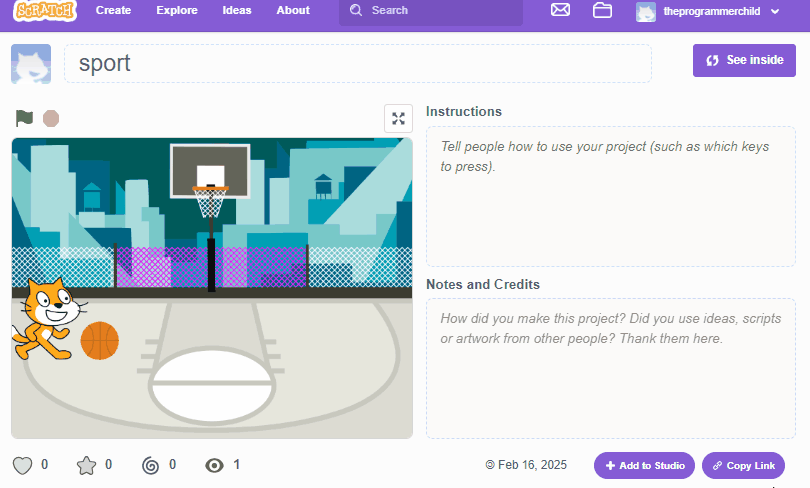
Task: Love this project with the heart icon
Action: (22, 465)
